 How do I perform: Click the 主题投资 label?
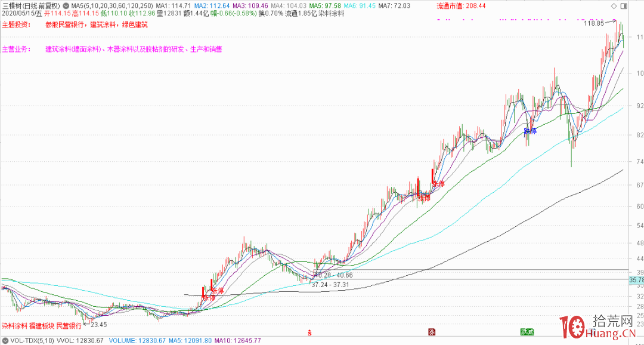pos(16,24)
